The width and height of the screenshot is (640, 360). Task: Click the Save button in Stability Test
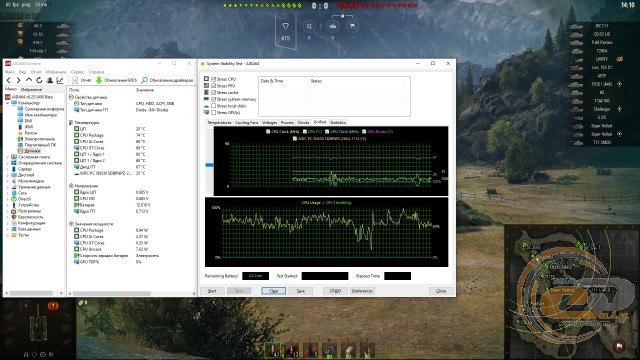click(x=301, y=291)
